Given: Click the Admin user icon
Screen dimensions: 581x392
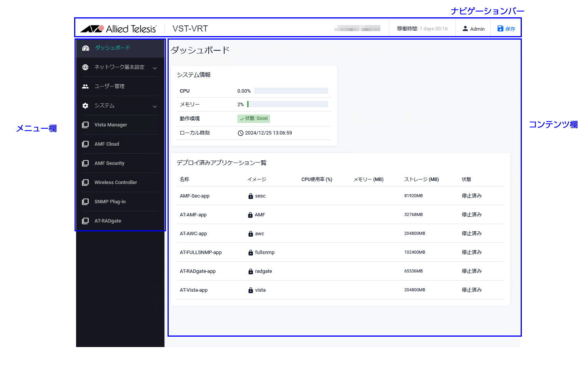Looking at the screenshot, I should point(465,28).
